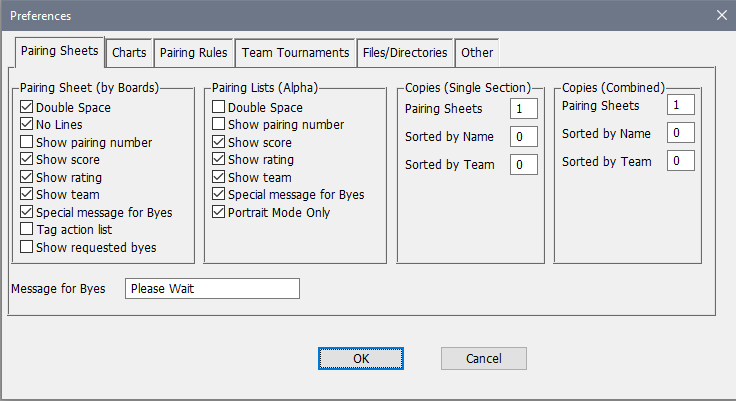Switch to the Charts tab

coord(129,52)
